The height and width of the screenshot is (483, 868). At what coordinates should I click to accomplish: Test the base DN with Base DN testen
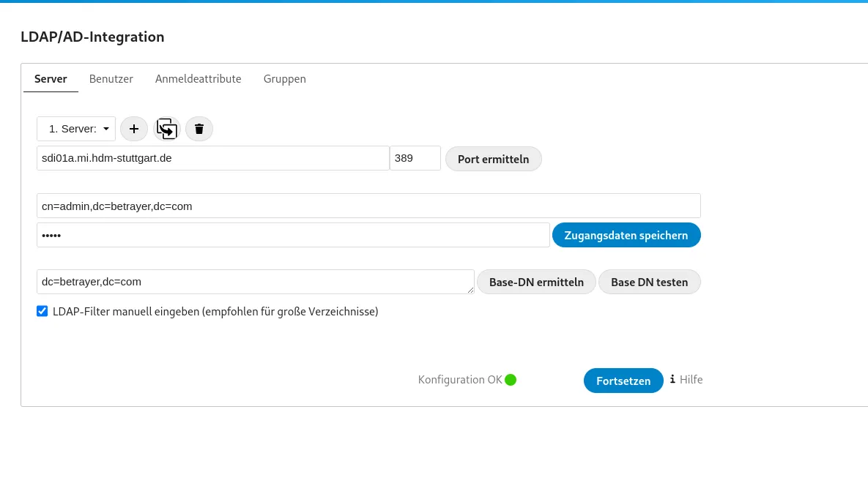649,282
